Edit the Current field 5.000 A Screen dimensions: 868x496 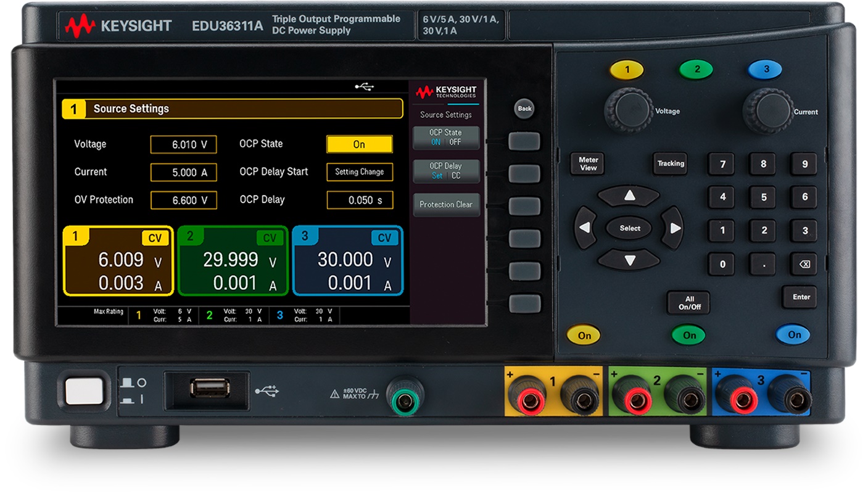click(x=184, y=172)
